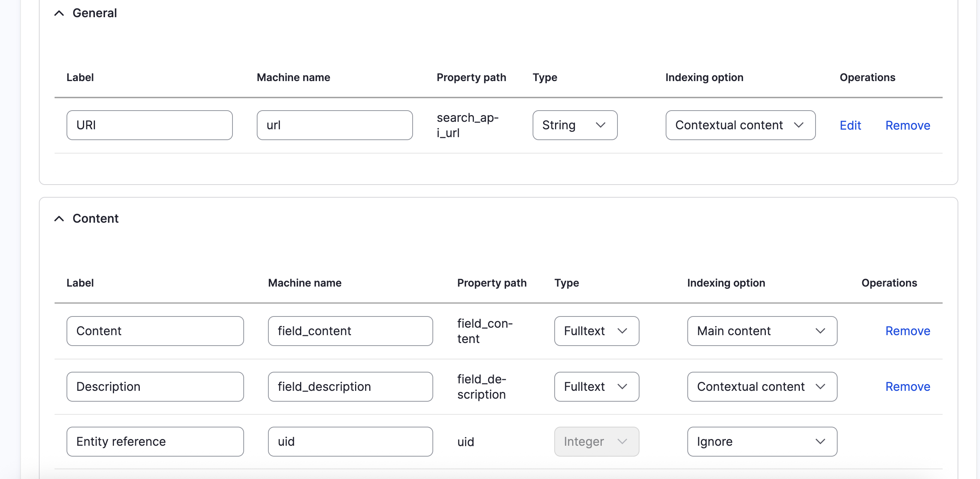Remove the URI field

[908, 125]
